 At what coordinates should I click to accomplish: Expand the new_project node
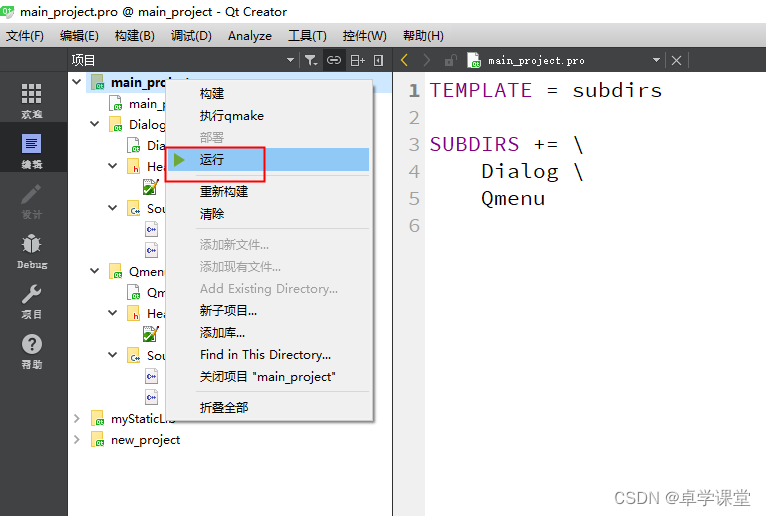pyautogui.click(x=76, y=440)
